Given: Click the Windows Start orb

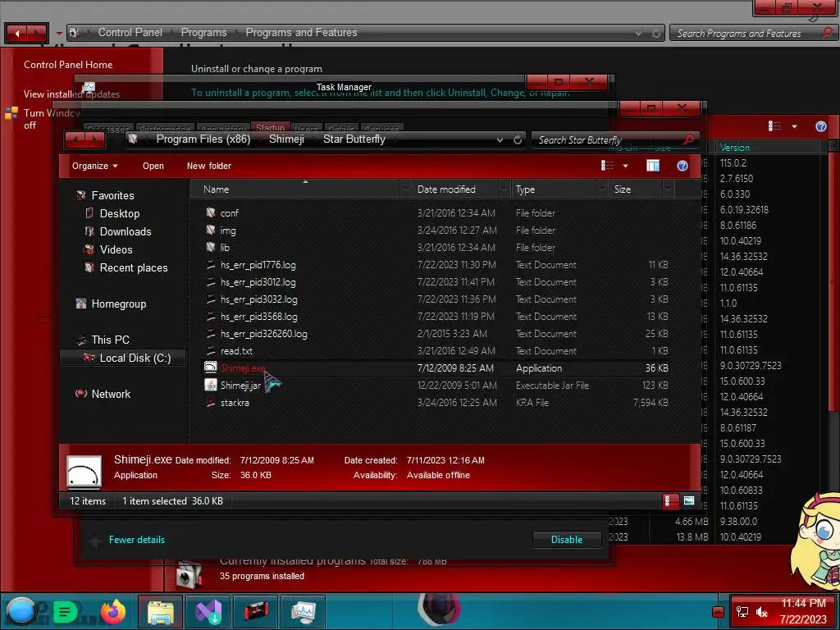Looking at the screenshot, I should (21, 611).
